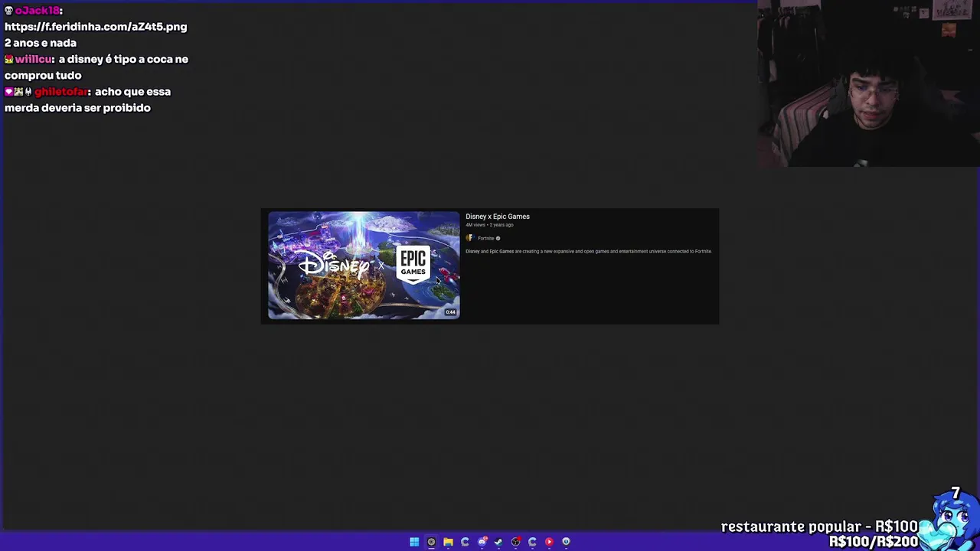Open the Fortnite channel name link

[x=486, y=238]
